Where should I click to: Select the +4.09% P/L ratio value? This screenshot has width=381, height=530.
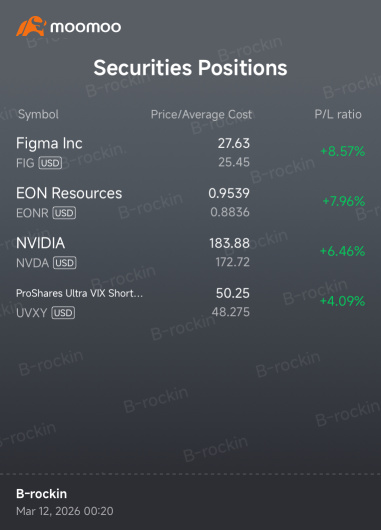click(x=342, y=301)
